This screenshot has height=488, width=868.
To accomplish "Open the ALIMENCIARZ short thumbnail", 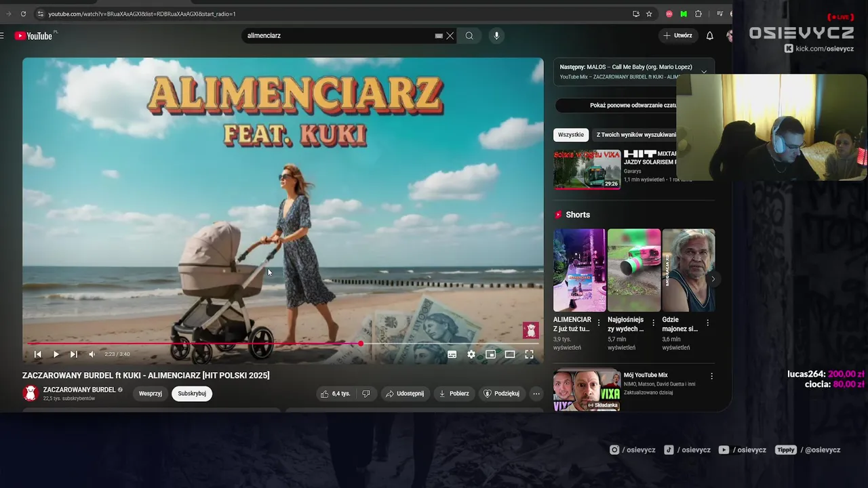I will click(x=580, y=270).
